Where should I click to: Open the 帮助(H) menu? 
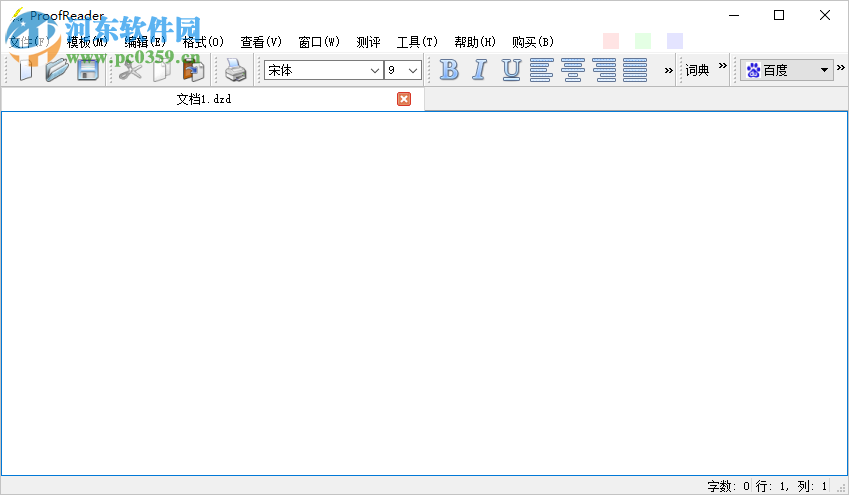pyautogui.click(x=475, y=42)
